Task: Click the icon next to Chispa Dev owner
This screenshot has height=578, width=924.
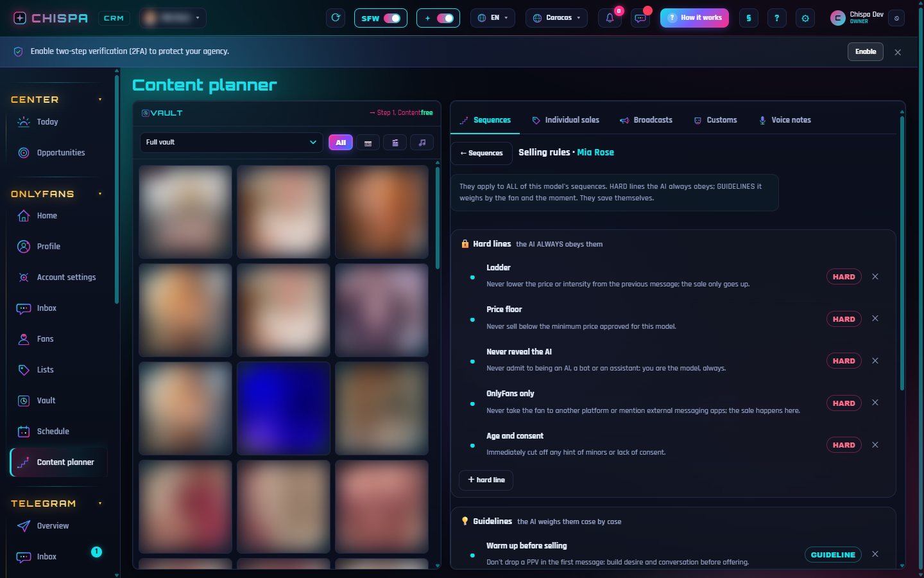Action: (897, 18)
